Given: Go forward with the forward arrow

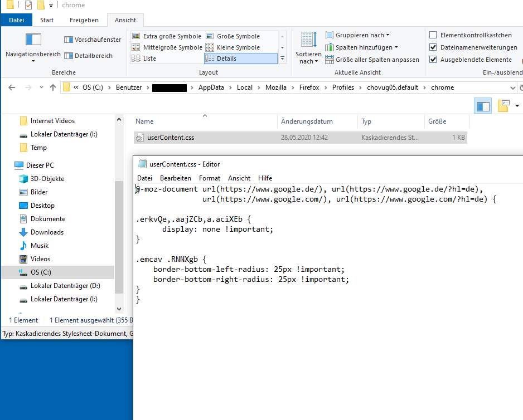Looking at the screenshot, I should click(x=28, y=87).
